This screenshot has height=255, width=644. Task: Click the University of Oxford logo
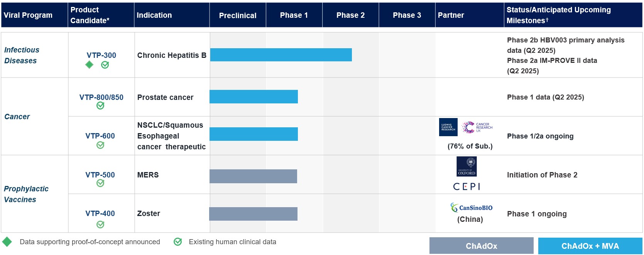[467, 167]
